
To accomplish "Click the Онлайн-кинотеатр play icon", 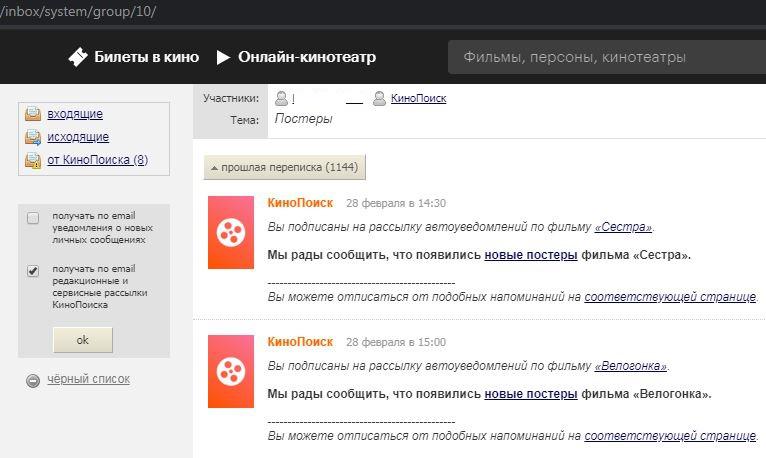I will pyautogui.click(x=223, y=57).
